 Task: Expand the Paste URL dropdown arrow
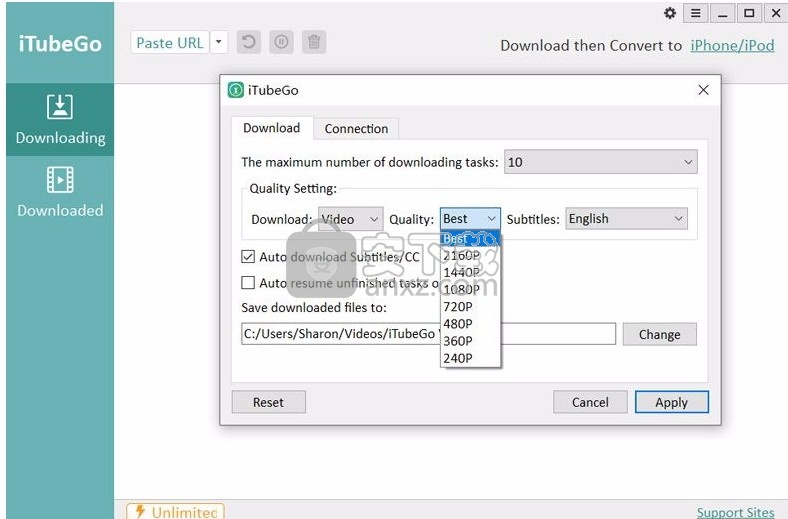pos(219,43)
